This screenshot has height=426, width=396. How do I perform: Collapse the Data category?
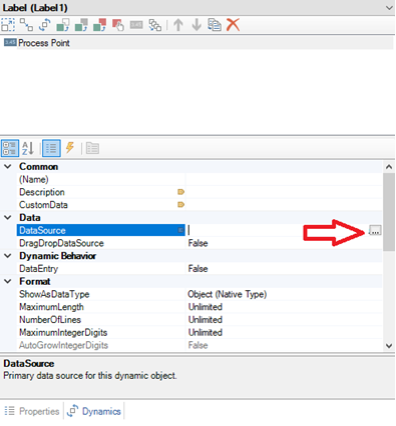(8, 217)
